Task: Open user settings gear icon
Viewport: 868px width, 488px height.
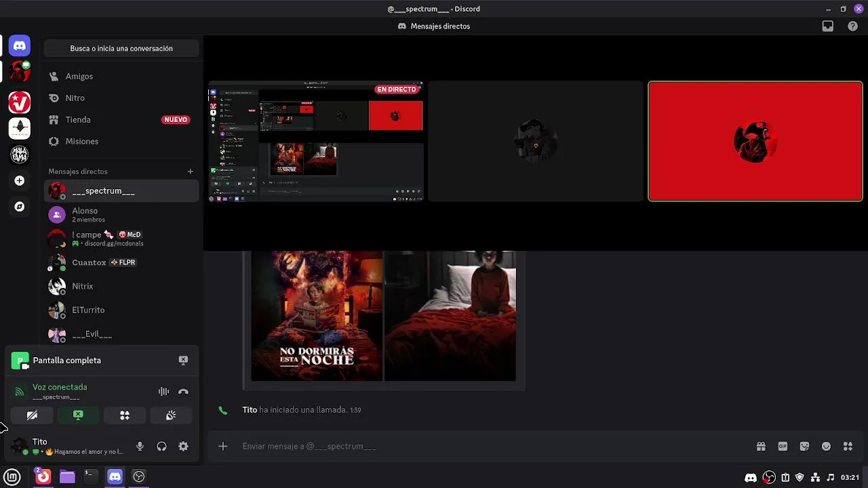Action: click(183, 446)
